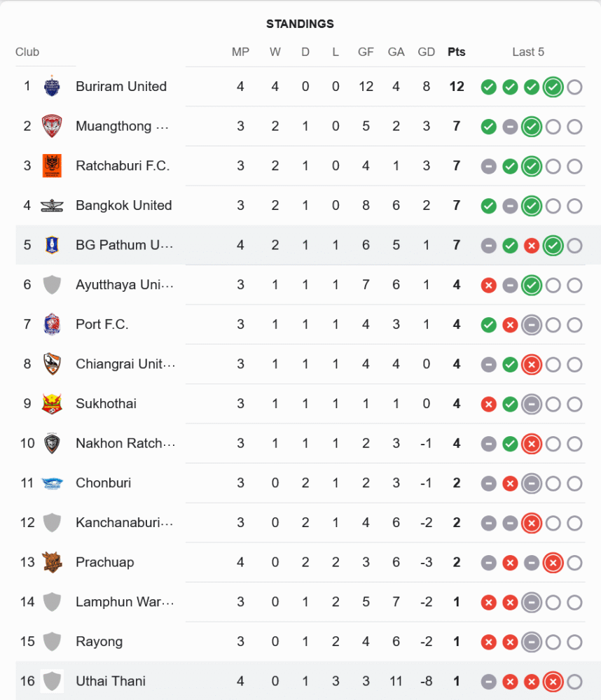Click the Nakhon Ratchasima crest

pyautogui.click(x=52, y=443)
